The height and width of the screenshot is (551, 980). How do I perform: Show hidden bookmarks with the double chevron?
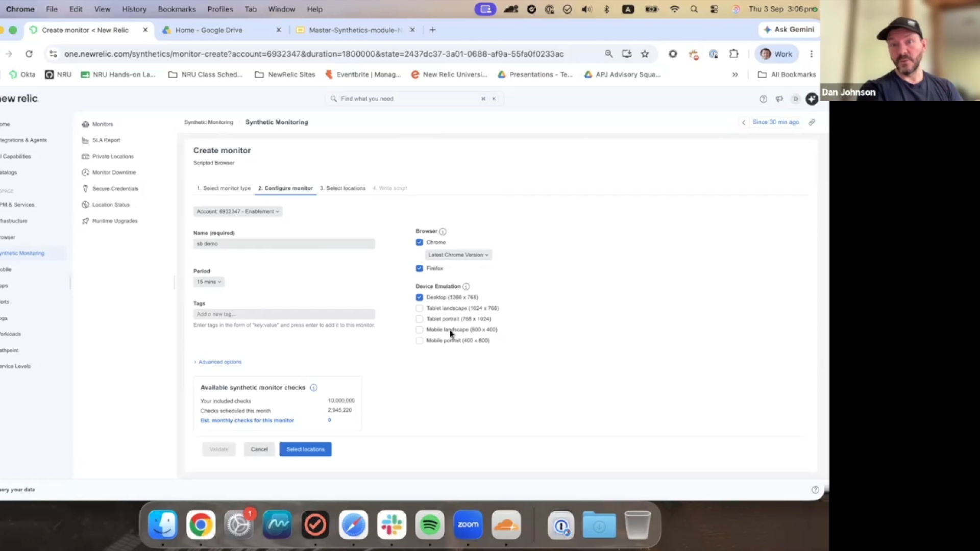pos(735,74)
